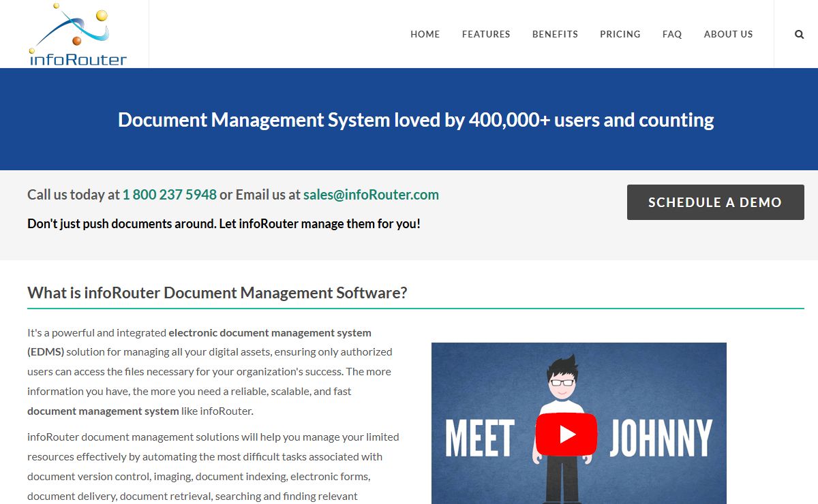
Task: Open the Benefits menu item
Action: point(555,34)
